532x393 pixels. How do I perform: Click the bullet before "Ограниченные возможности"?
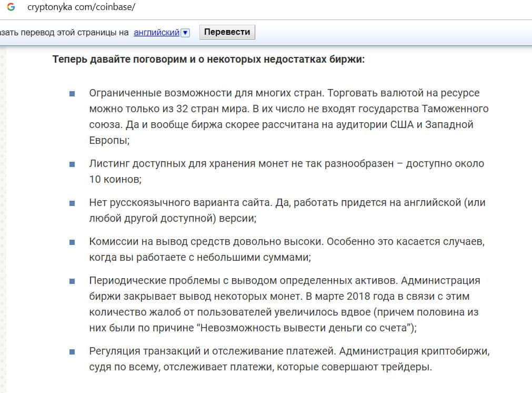pos(72,93)
